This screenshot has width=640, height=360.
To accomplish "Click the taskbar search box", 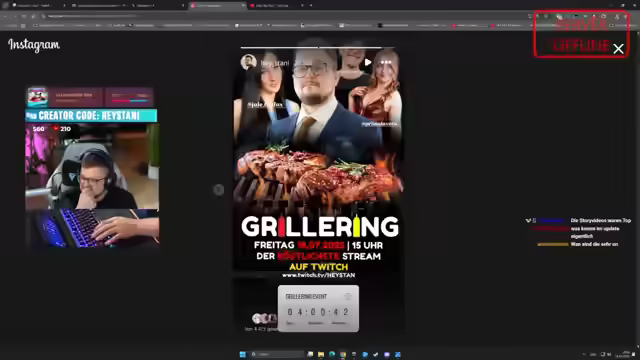I will point(277,354).
